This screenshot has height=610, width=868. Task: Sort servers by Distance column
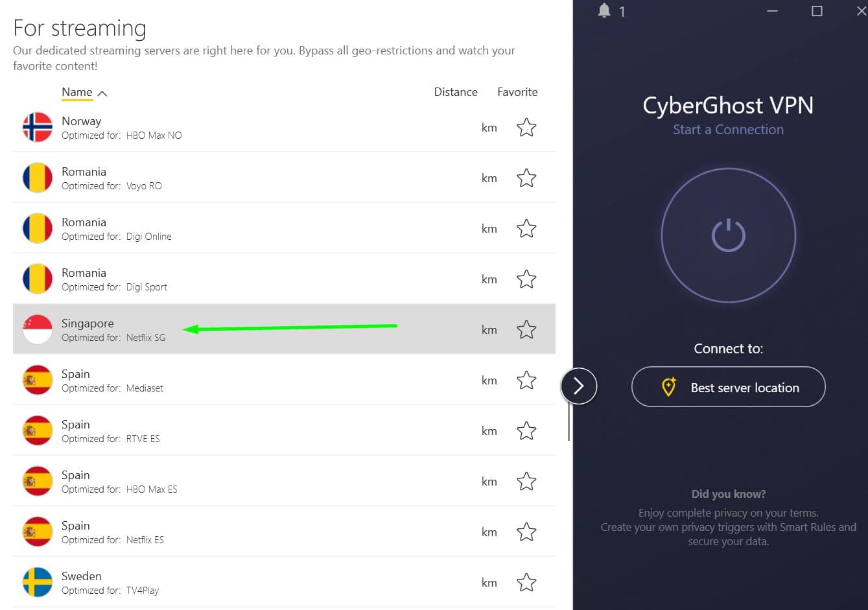click(x=456, y=92)
